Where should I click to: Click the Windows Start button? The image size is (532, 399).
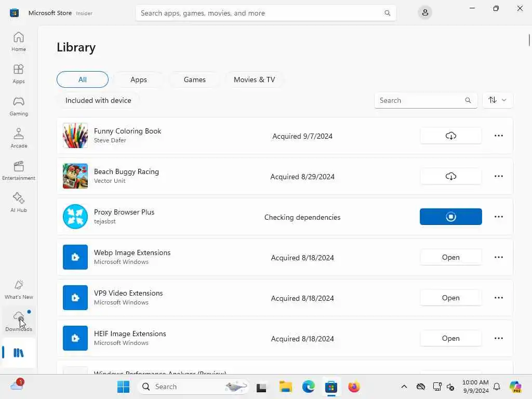coord(123,387)
